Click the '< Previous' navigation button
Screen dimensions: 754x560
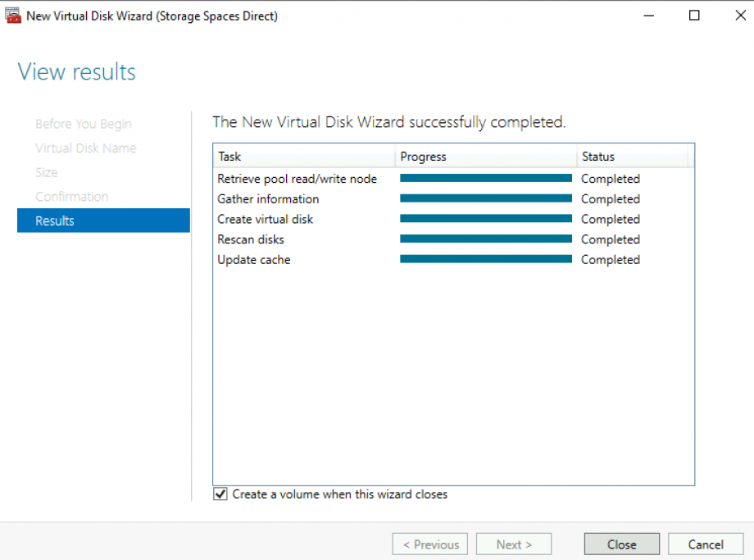(429, 544)
